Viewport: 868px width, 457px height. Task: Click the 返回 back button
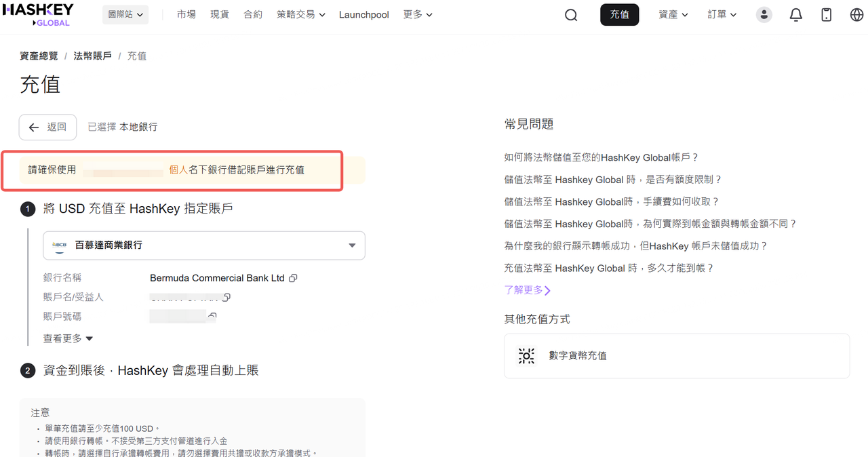click(47, 127)
